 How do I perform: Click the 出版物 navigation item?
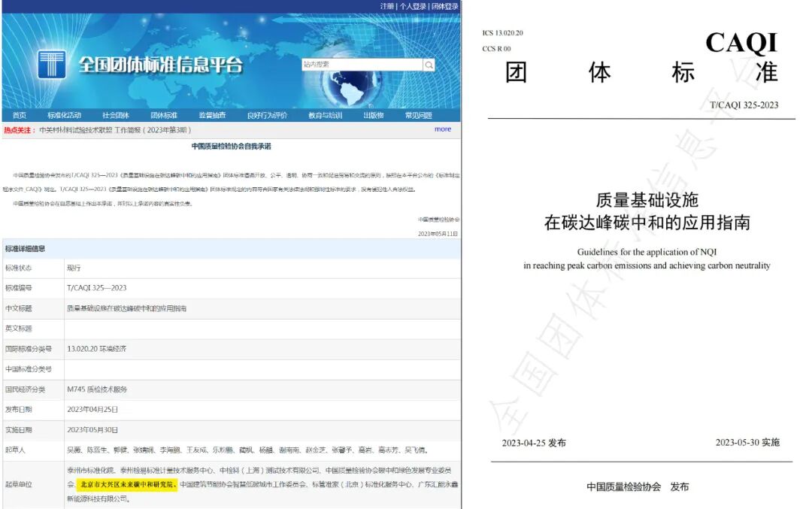pos(373,115)
